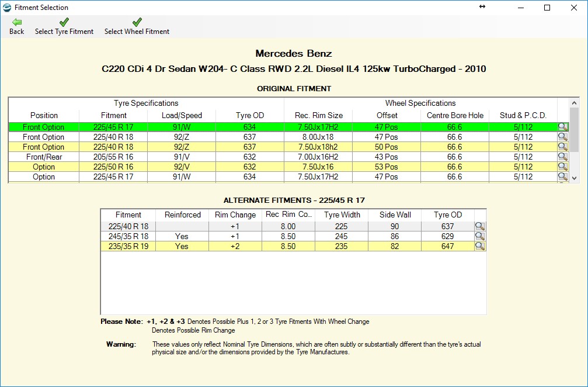Click the 43 Pos offset cell
This screenshot has height=387, width=588.
[387, 157]
